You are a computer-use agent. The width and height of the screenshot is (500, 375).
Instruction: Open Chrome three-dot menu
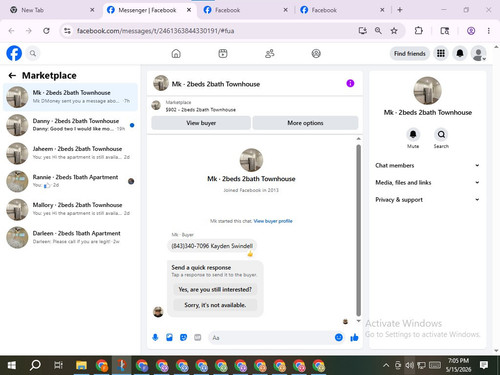[489, 31]
